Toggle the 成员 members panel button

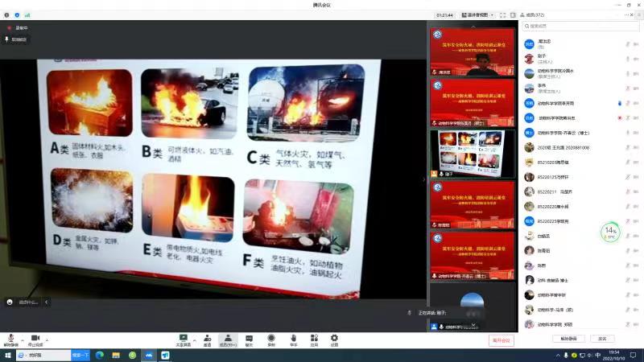tap(229, 338)
